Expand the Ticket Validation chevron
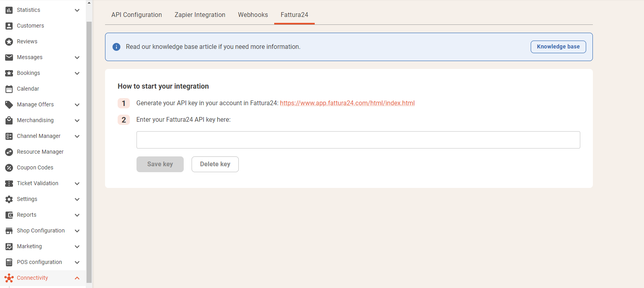The height and width of the screenshot is (288, 644). pos(77,184)
